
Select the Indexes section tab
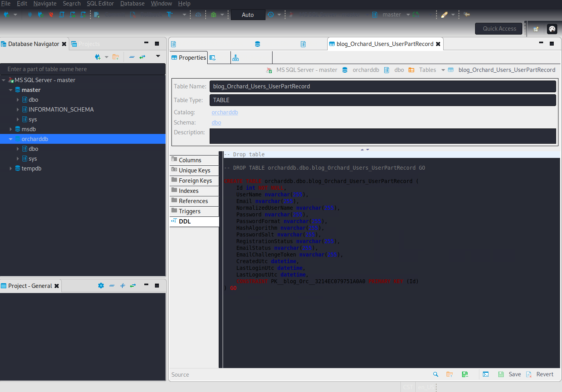(x=194, y=191)
